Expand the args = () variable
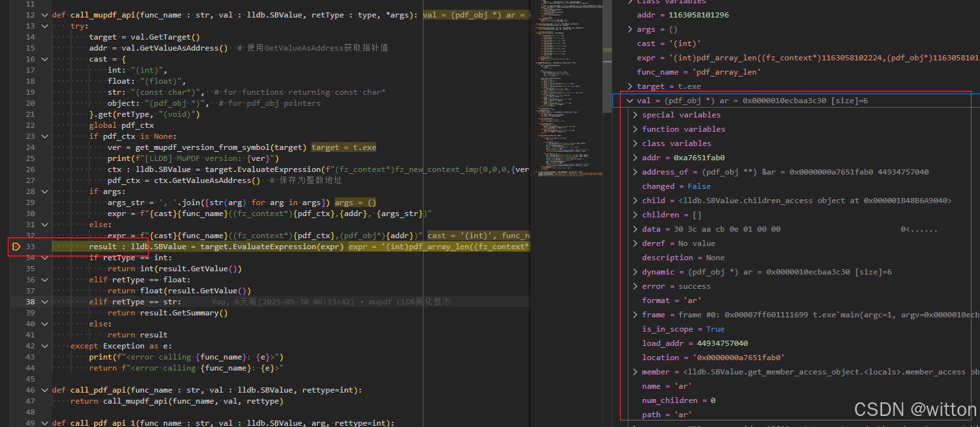Viewport: 980px width, 427px height. pyautogui.click(x=630, y=29)
